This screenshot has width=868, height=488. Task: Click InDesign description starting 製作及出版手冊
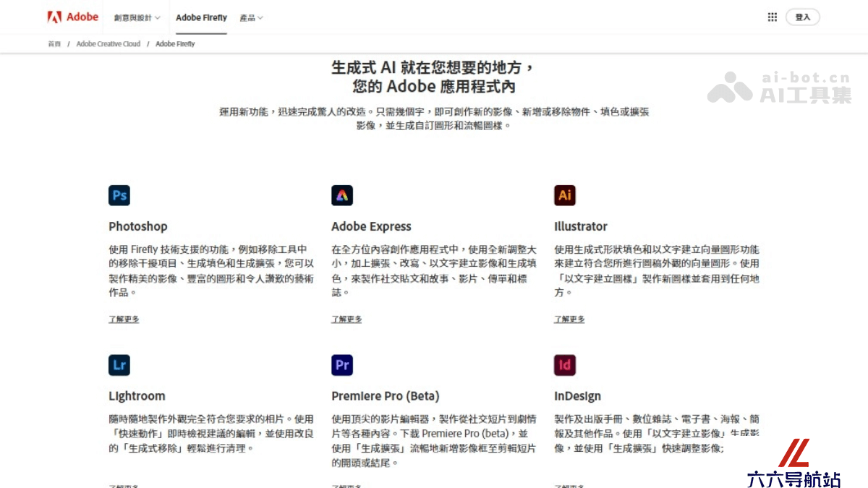pos(657,433)
